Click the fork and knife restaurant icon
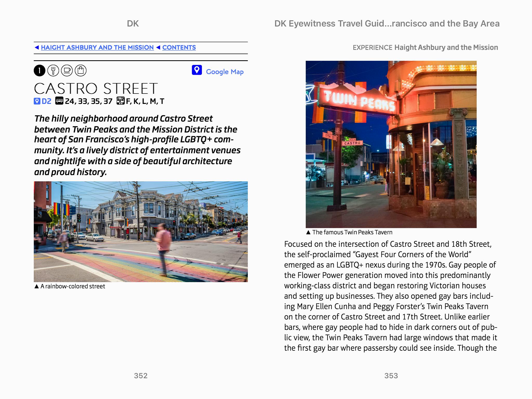 coord(53,71)
